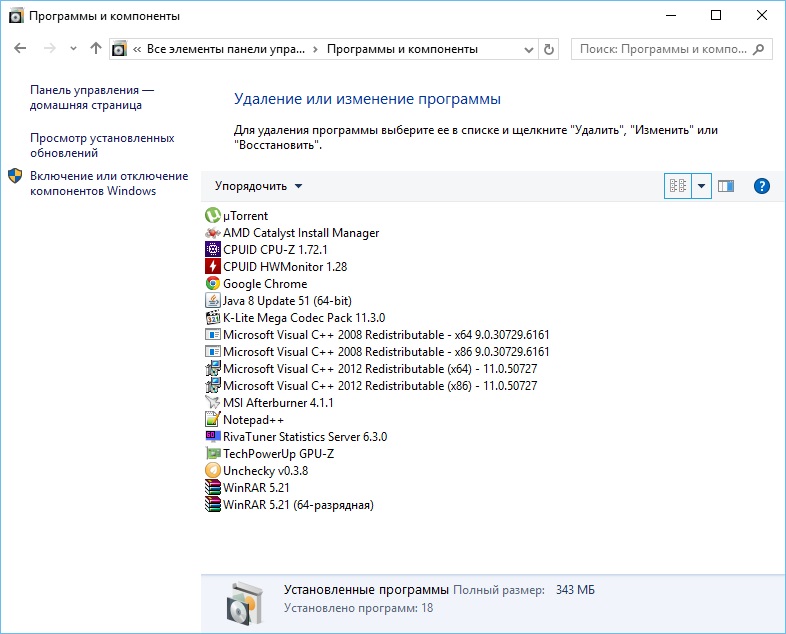Viewport: 786px width, 634px height.
Task: Click icon of Visual C++ 2012 (x64) entry
Action: [213, 369]
